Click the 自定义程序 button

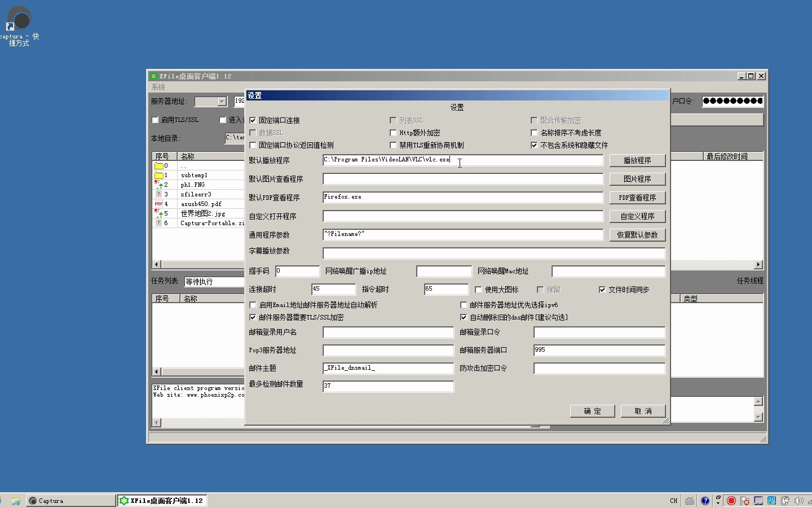pos(637,216)
